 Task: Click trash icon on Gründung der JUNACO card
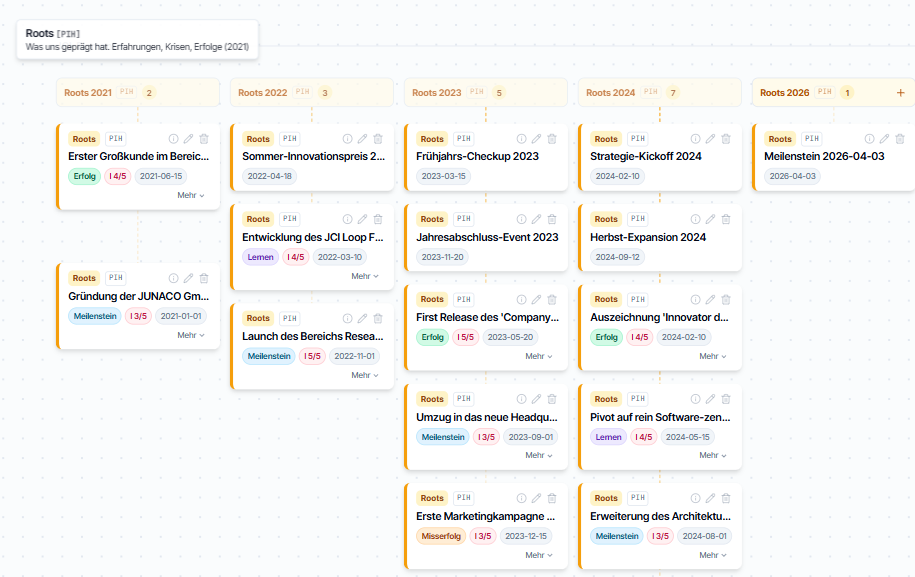pos(204,278)
